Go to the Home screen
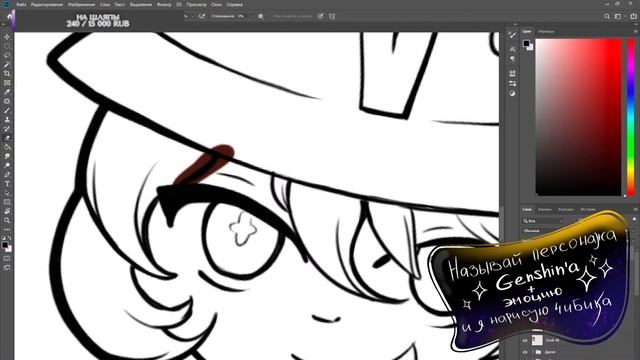The height and width of the screenshot is (360, 640). point(10,16)
